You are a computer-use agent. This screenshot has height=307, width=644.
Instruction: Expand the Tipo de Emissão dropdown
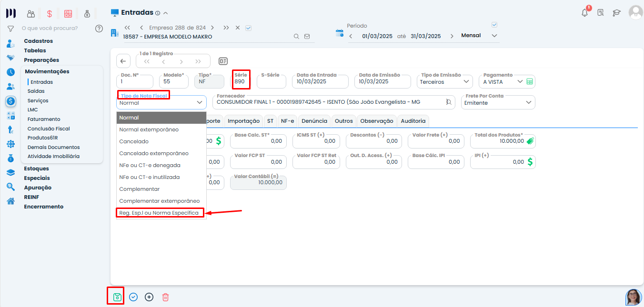coord(466,82)
